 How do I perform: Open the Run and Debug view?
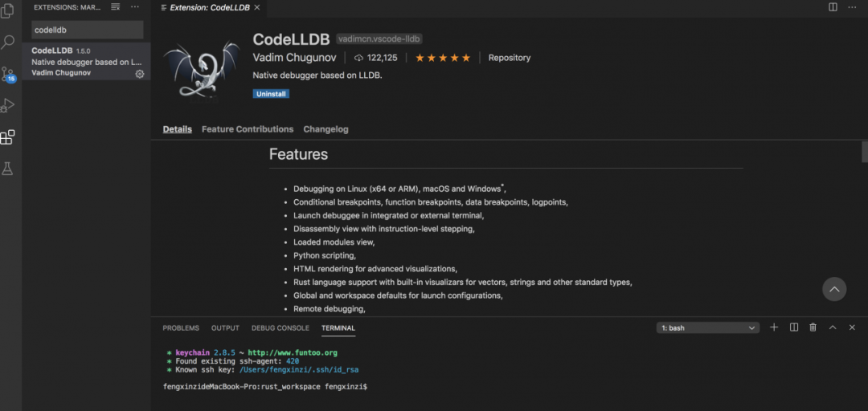click(8, 105)
